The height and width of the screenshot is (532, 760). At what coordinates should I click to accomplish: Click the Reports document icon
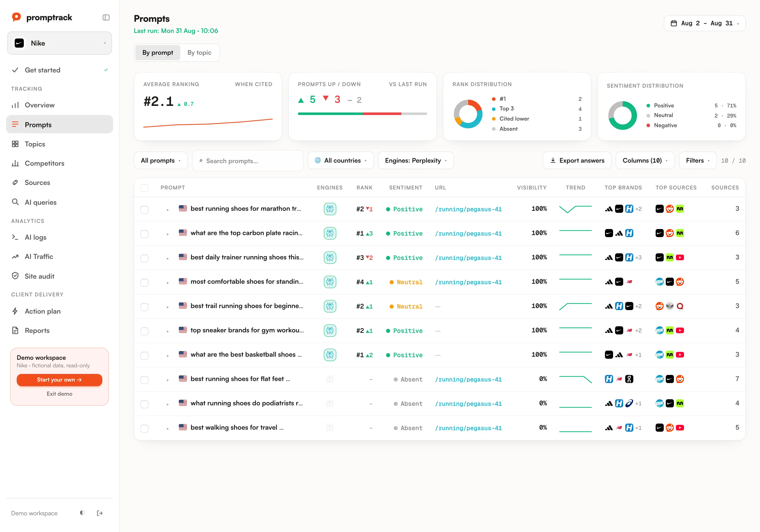[15, 330]
